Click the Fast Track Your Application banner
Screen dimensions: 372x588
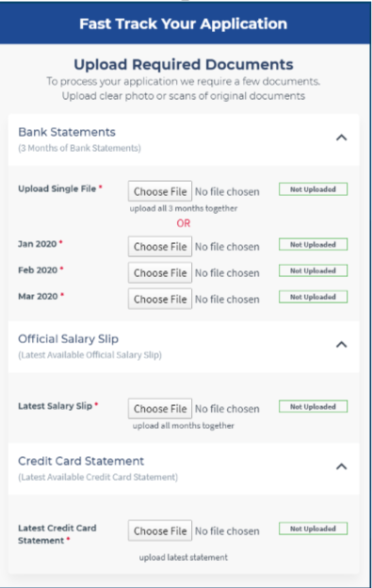186,24
